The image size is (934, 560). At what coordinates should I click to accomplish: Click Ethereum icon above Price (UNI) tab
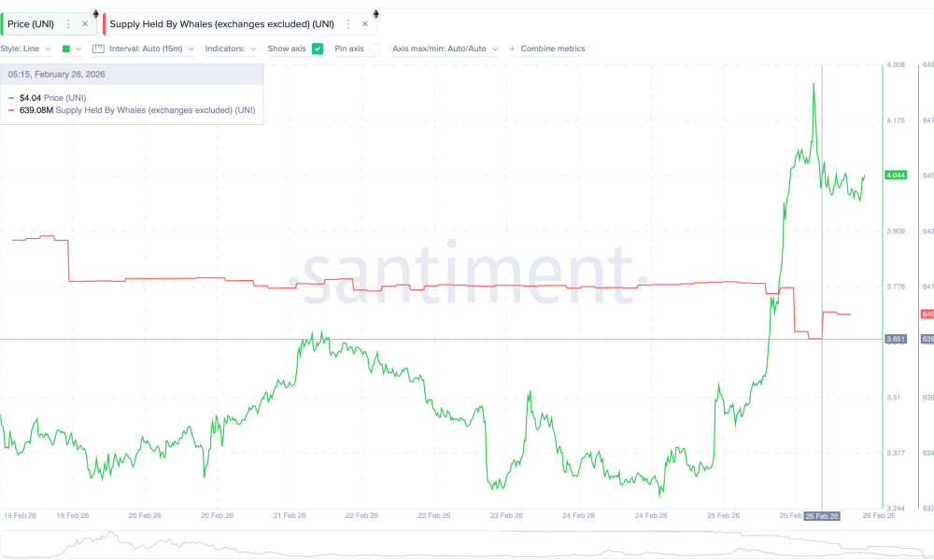(94, 13)
